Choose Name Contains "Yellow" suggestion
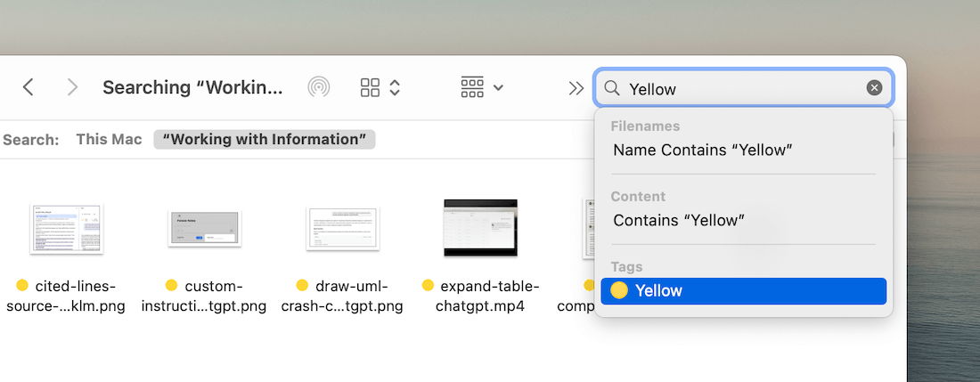The width and height of the screenshot is (980, 382). pos(703,150)
